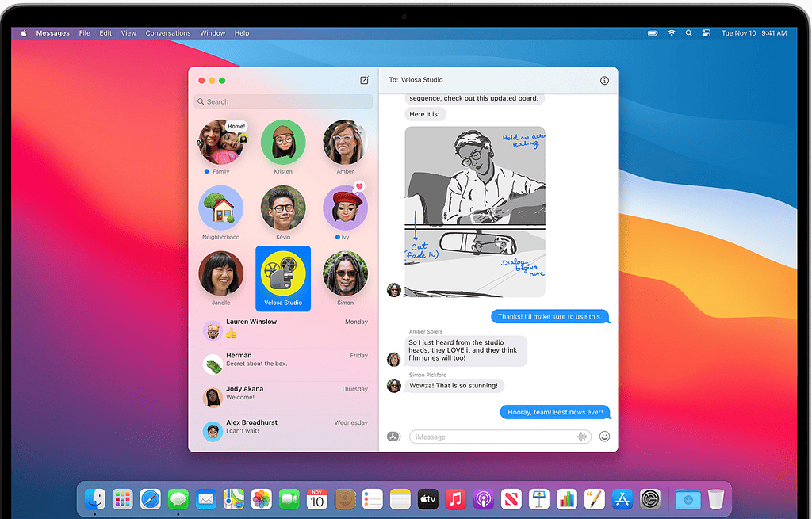Image resolution: width=812 pixels, height=519 pixels.
Task: Click the Search field in sidebar
Action: [283, 101]
